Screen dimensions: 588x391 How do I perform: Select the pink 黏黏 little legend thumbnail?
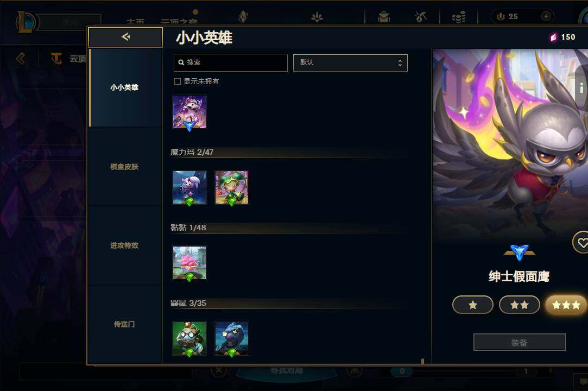[189, 263]
